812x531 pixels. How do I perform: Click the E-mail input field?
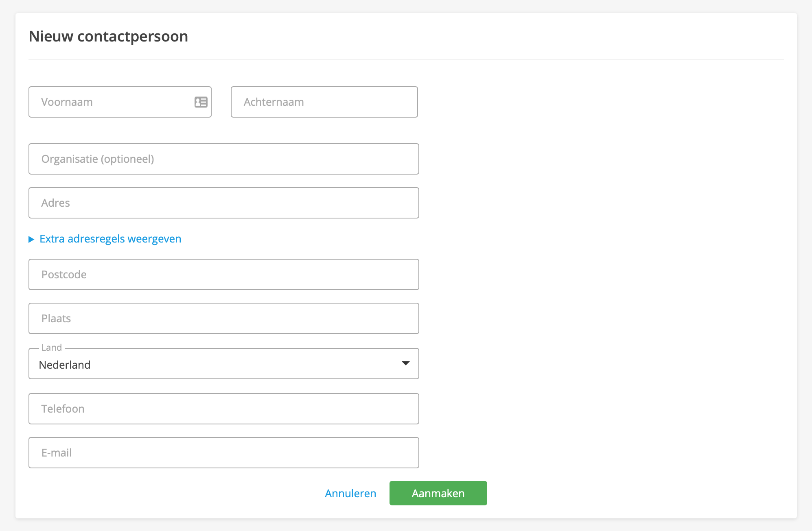[224, 453]
